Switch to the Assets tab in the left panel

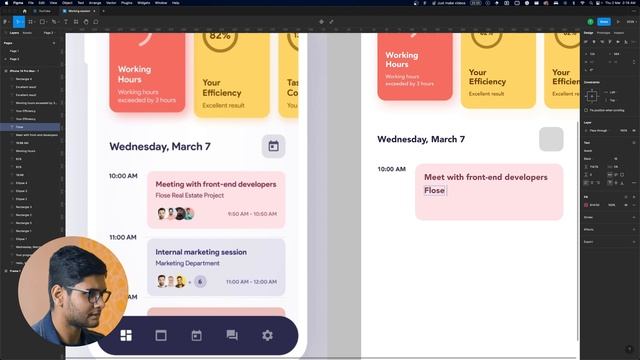pos(27,33)
